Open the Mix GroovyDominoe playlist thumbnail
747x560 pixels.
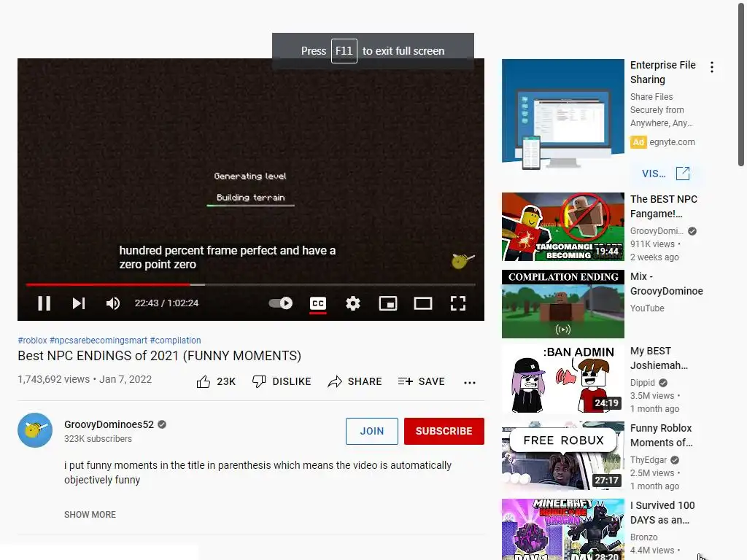(x=563, y=304)
